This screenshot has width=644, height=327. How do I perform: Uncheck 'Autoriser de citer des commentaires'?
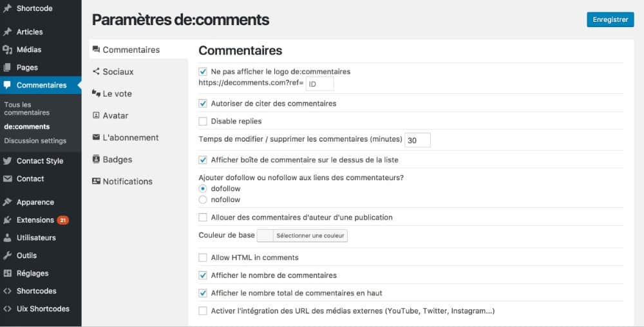(203, 104)
